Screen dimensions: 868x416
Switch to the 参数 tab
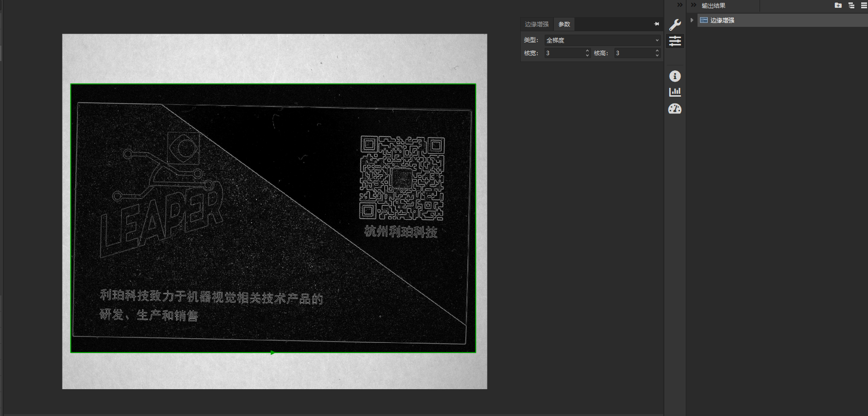(x=564, y=24)
